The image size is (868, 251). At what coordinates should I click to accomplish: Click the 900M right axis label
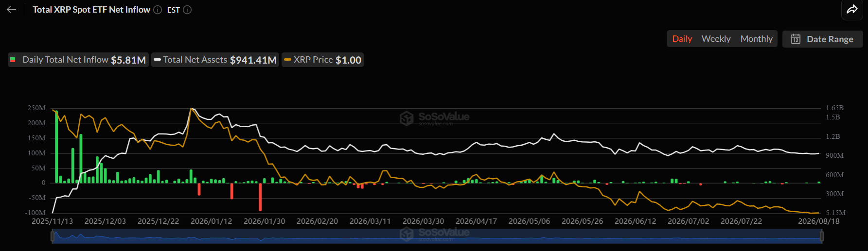tap(834, 155)
